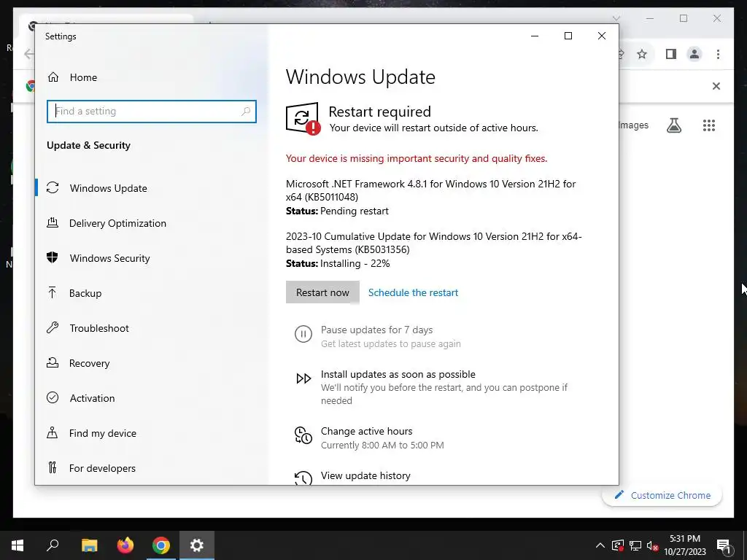
Task: Click the Installing - 22% status text
Action: click(x=355, y=263)
